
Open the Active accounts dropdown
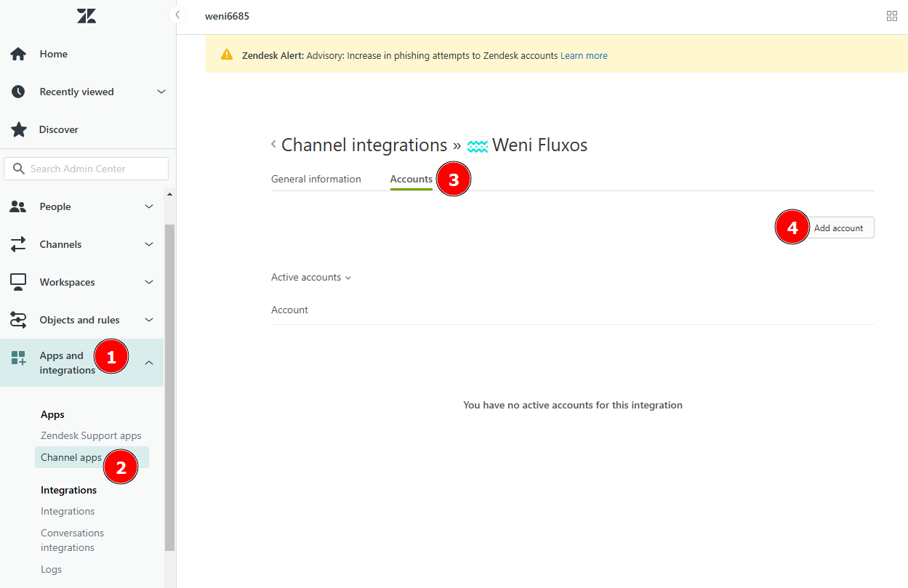pyautogui.click(x=311, y=278)
